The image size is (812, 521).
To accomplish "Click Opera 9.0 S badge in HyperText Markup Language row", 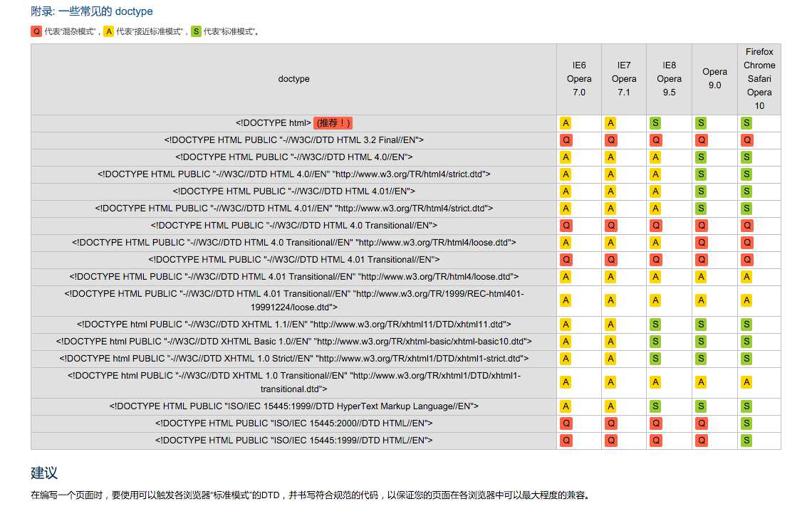I will click(702, 406).
